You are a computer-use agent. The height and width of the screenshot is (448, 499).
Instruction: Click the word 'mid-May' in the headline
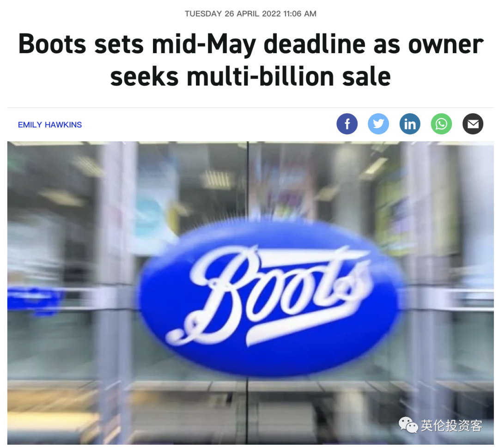coord(204,45)
